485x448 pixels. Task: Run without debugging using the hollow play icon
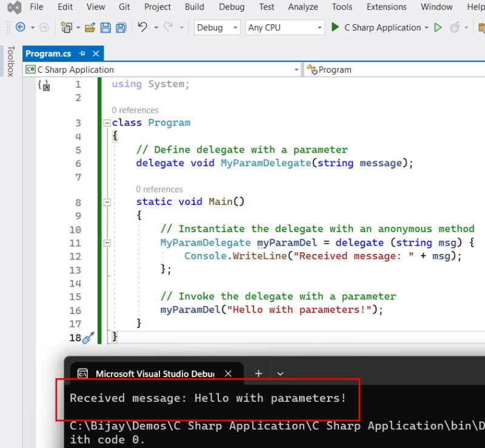tap(437, 27)
